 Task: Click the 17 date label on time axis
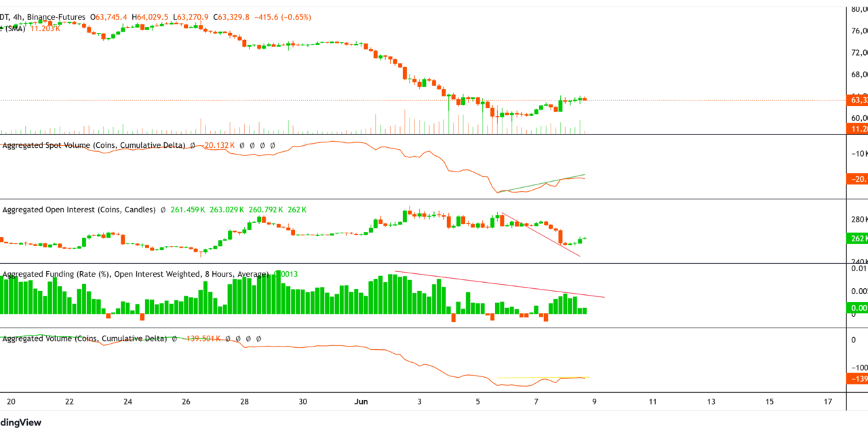tap(827, 401)
